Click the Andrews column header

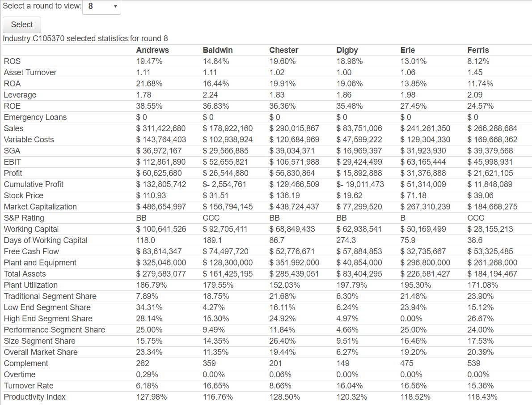click(x=152, y=50)
